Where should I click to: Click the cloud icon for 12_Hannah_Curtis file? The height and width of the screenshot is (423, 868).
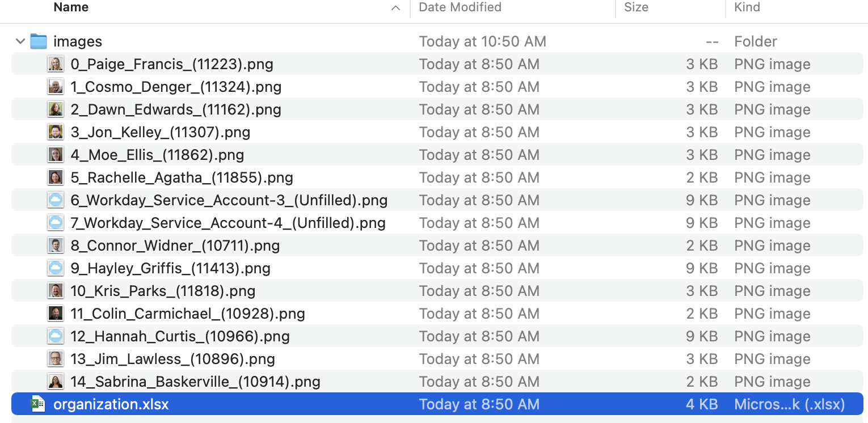coord(55,336)
